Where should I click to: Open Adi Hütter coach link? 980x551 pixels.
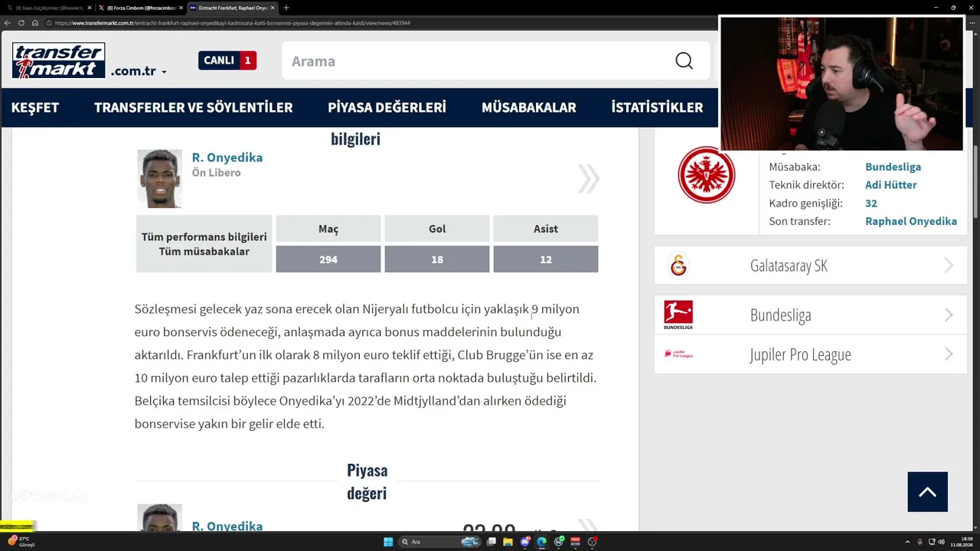[x=890, y=184]
